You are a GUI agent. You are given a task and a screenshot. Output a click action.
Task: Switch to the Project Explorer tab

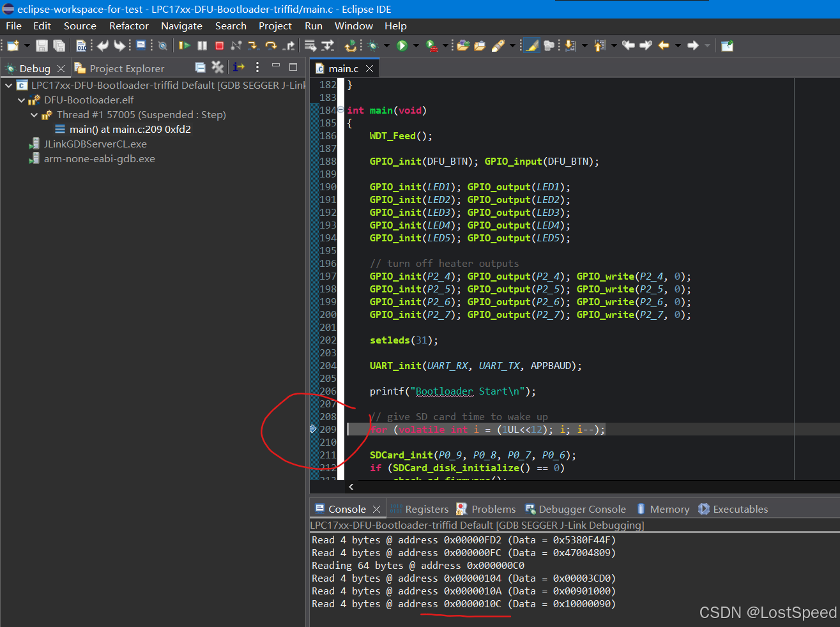tap(119, 68)
